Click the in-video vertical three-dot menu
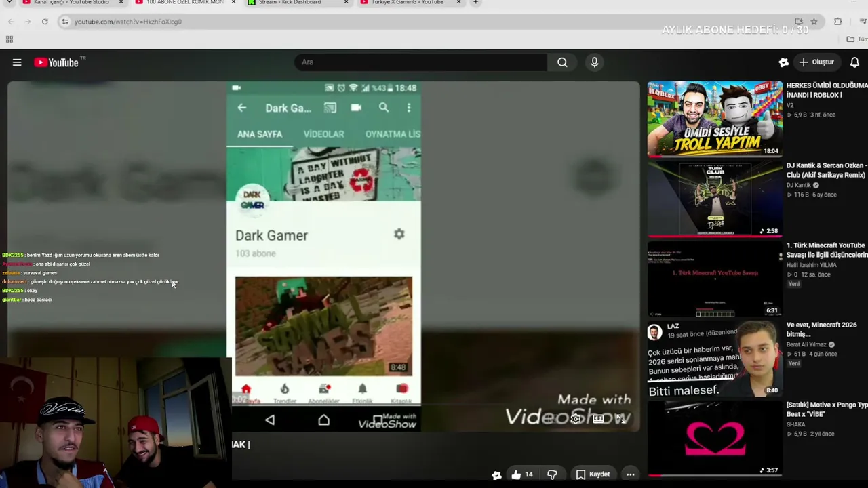The image size is (868, 488). [x=409, y=108]
